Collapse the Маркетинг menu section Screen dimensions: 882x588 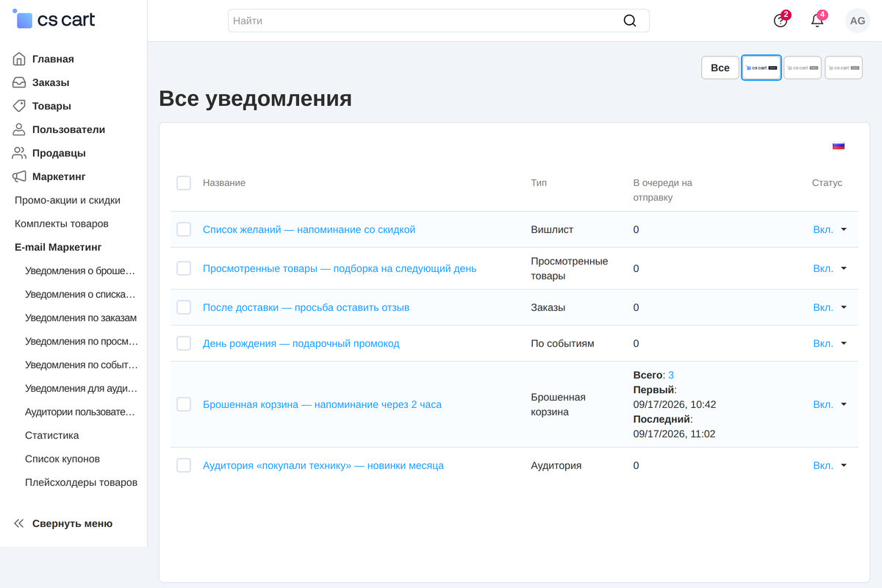(59, 176)
